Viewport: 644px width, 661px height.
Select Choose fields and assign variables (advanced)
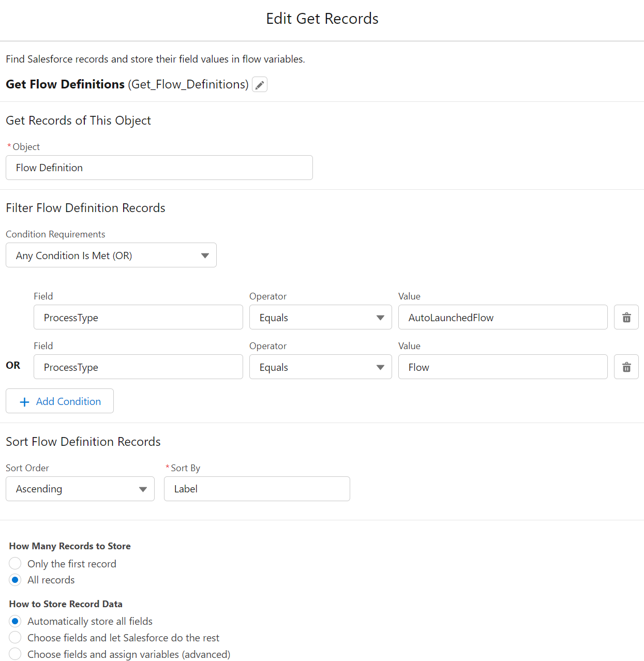click(x=14, y=654)
